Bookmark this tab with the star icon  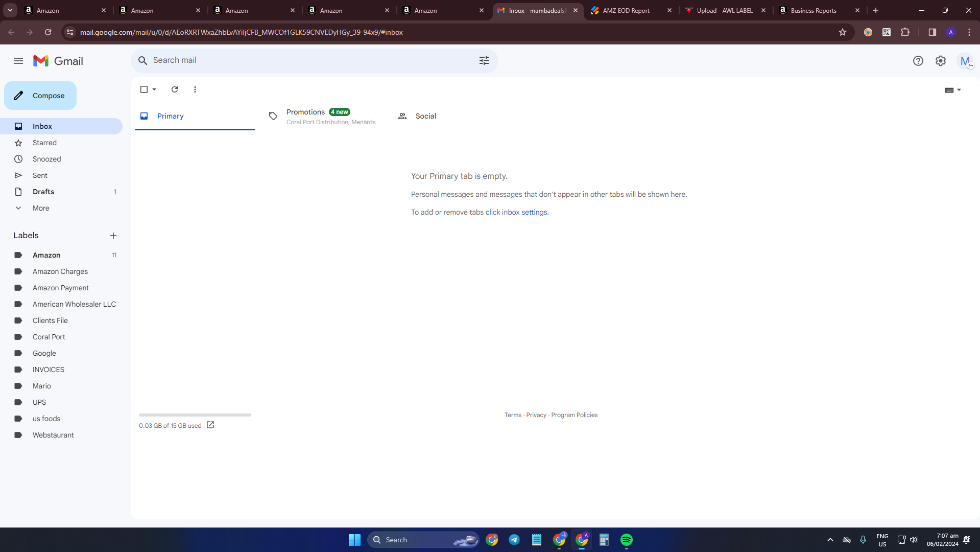coord(843,32)
